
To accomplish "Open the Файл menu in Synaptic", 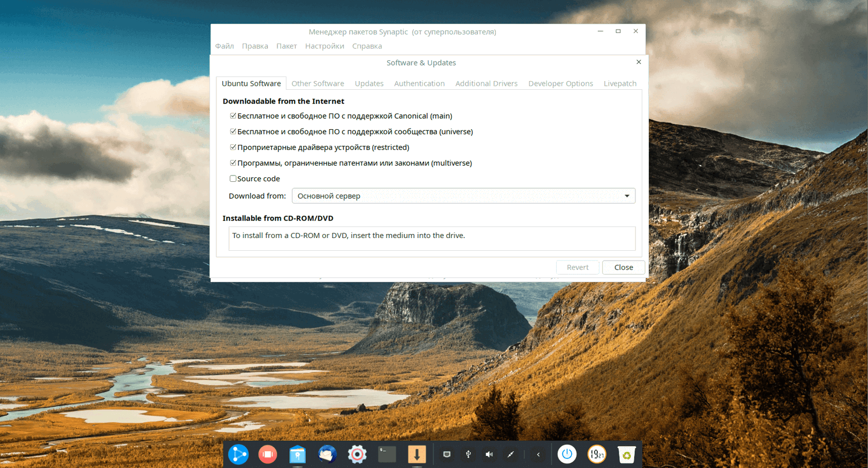I will (225, 46).
